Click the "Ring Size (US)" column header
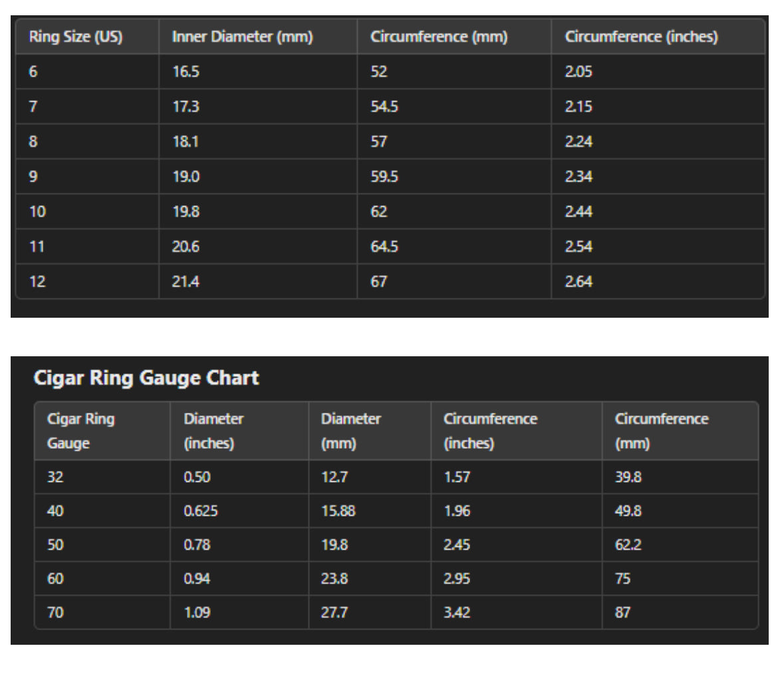784x676 pixels. point(75,37)
